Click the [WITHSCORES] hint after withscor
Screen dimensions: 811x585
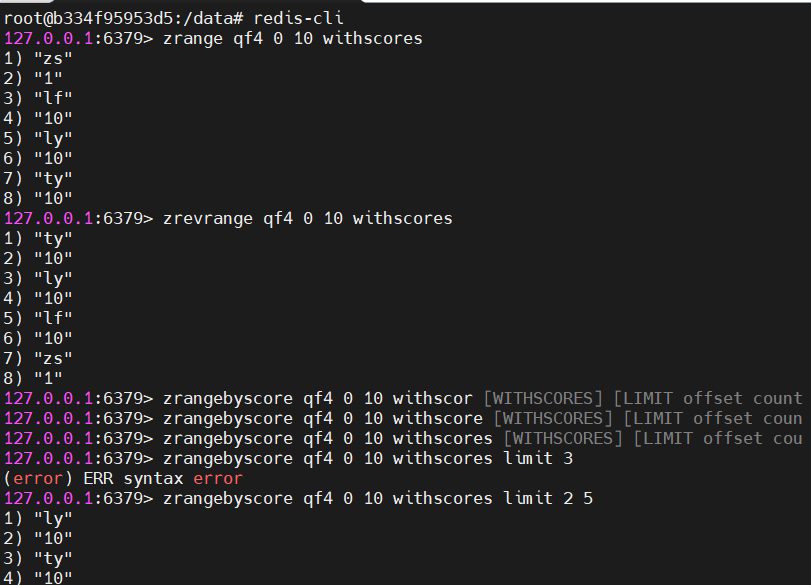click(x=543, y=398)
